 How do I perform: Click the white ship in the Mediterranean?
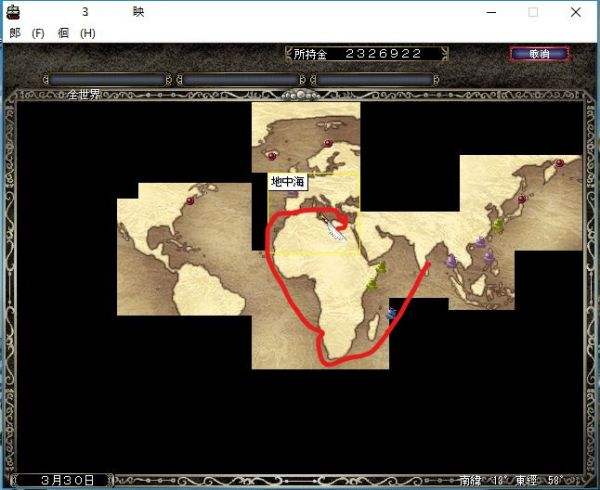coord(337,231)
